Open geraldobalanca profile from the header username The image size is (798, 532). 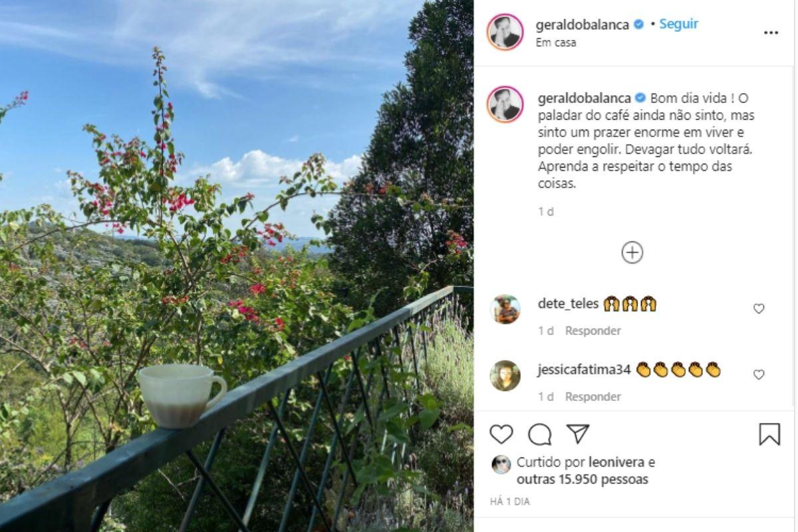pyautogui.click(x=583, y=25)
